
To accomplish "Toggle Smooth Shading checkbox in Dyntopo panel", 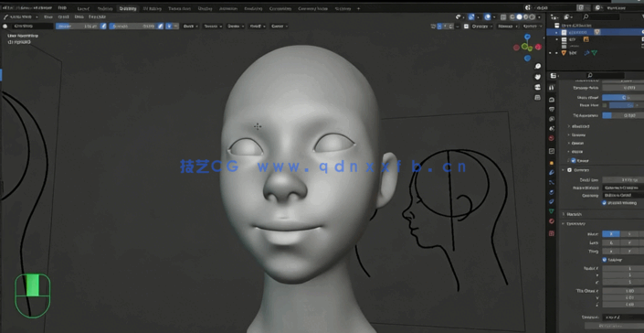I will pyautogui.click(x=604, y=203).
